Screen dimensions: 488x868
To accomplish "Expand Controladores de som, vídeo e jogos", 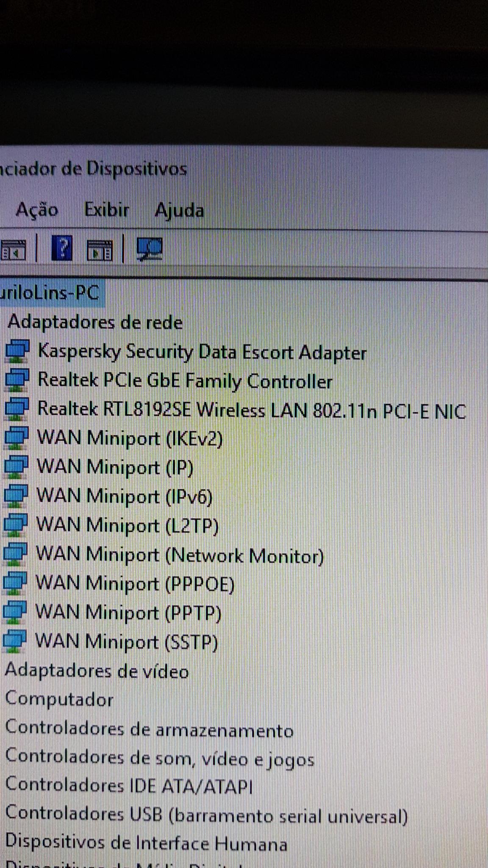I will coord(160,757).
